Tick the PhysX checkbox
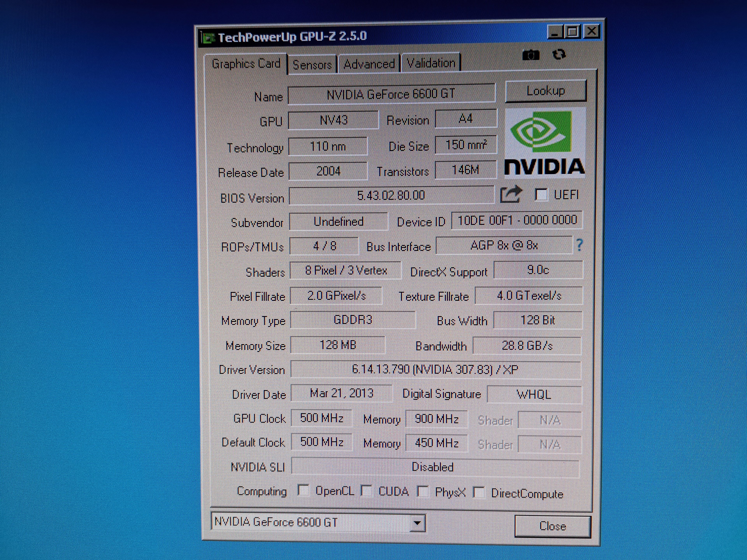The height and width of the screenshot is (560, 747). tap(423, 491)
